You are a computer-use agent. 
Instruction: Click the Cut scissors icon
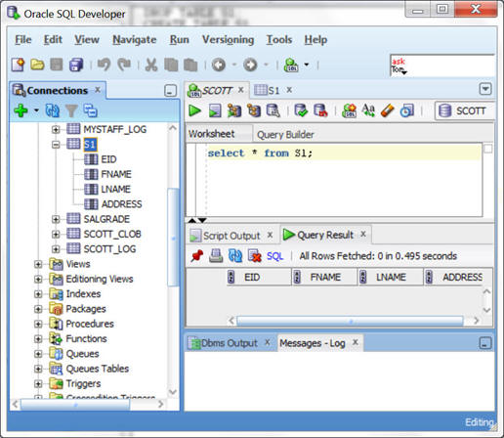pos(151,65)
